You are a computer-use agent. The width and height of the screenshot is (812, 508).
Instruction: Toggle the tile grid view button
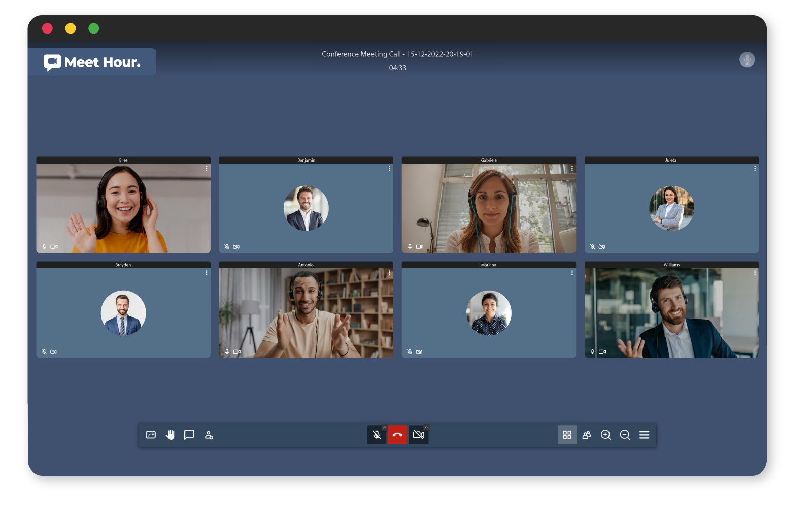point(567,435)
